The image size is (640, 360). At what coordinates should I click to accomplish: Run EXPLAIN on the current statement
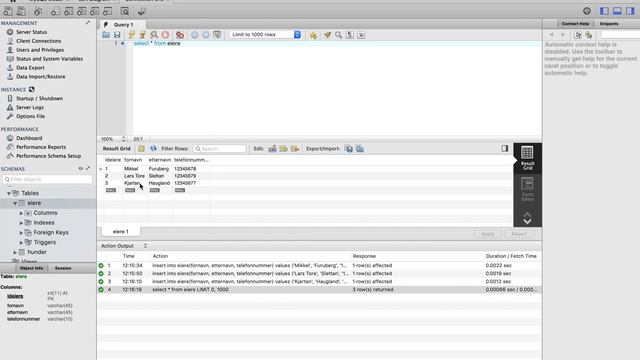(x=154, y=35)
